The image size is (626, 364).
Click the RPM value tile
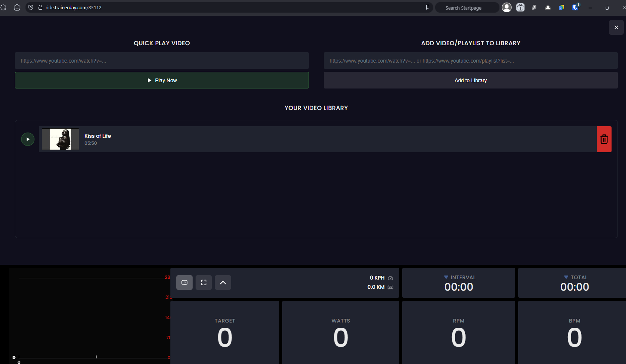point(459,333)
